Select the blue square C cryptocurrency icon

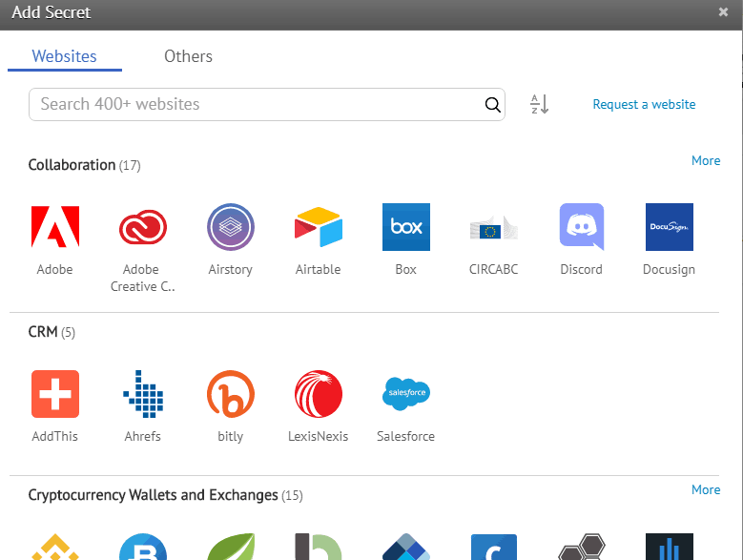coord(494,547)
